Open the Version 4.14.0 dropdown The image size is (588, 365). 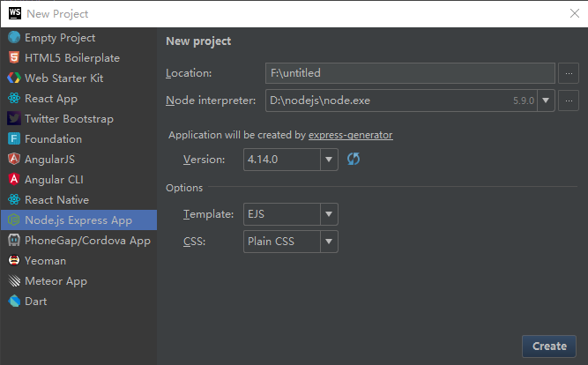(x=329, y=160)
